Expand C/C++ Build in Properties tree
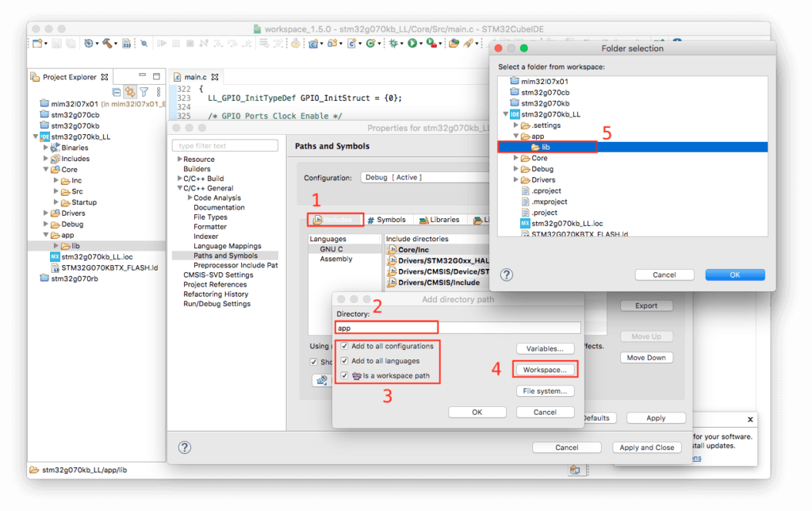The height and width of the screenshot is (511, 812). (180, 179)
